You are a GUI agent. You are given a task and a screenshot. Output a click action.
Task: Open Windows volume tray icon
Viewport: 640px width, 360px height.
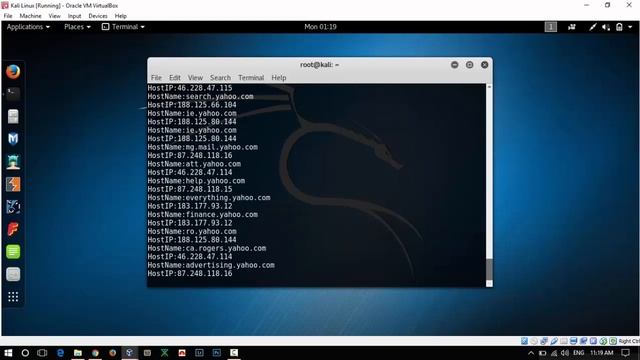point(565,353)
